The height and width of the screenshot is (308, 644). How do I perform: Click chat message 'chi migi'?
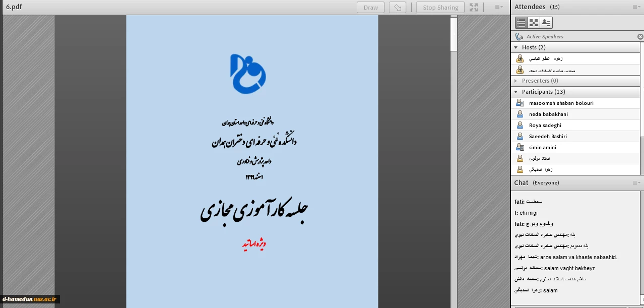pos(529,213)
